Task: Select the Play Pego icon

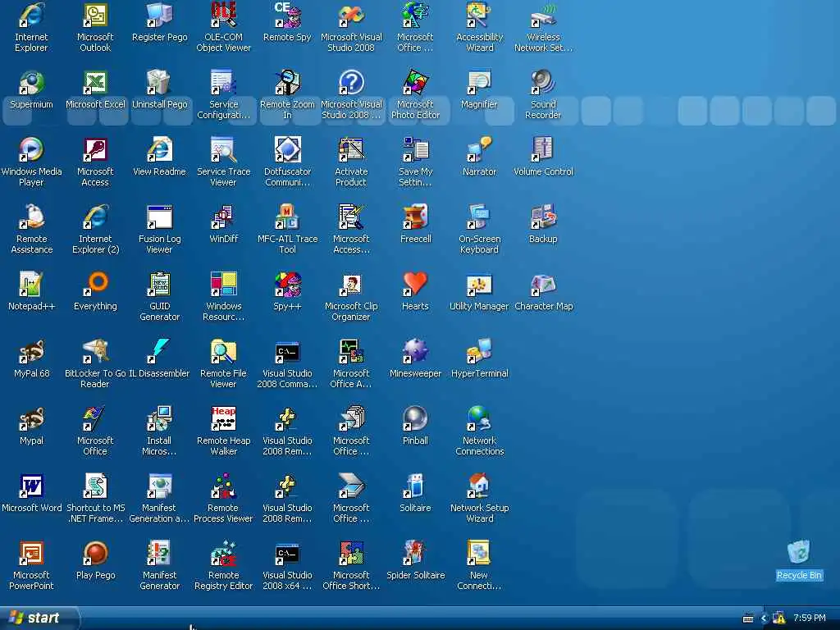Action: click(95, 554)
